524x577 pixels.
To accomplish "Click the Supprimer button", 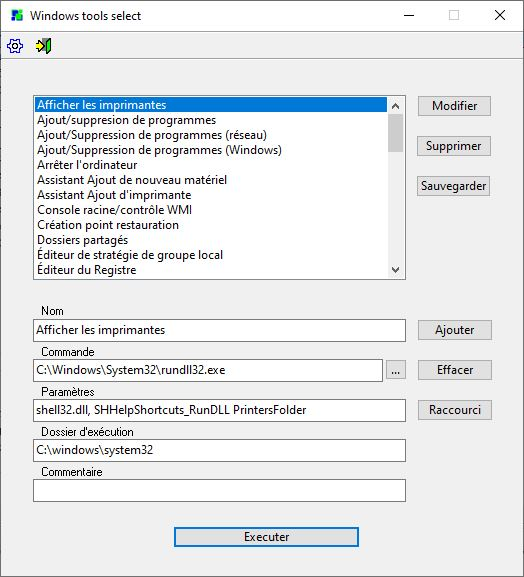I will [454, 146].
